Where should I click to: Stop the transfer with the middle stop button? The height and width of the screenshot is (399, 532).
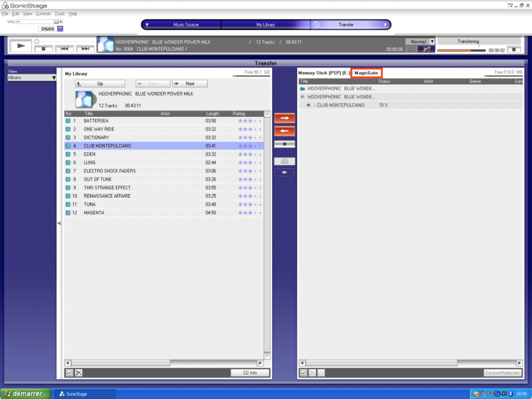(284, 144)
